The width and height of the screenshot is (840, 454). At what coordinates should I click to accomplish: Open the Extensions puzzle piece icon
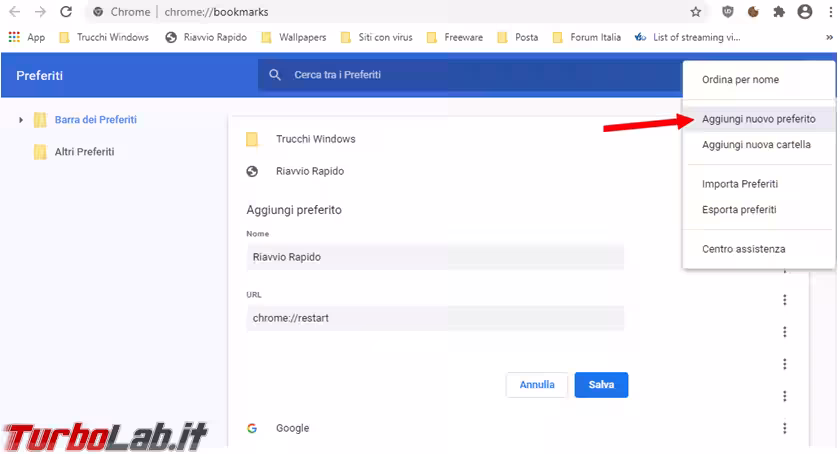(779, 12)
